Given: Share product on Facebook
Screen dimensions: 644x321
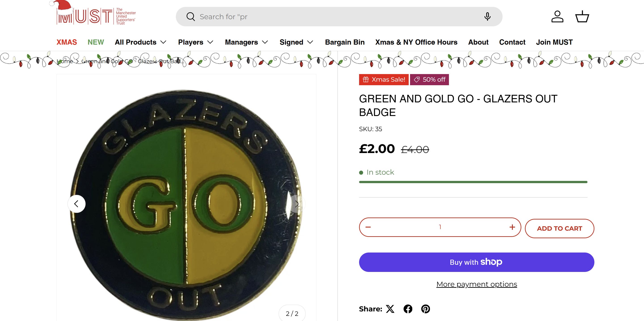Looking at the screenshot, I should [x=408, y=309].
